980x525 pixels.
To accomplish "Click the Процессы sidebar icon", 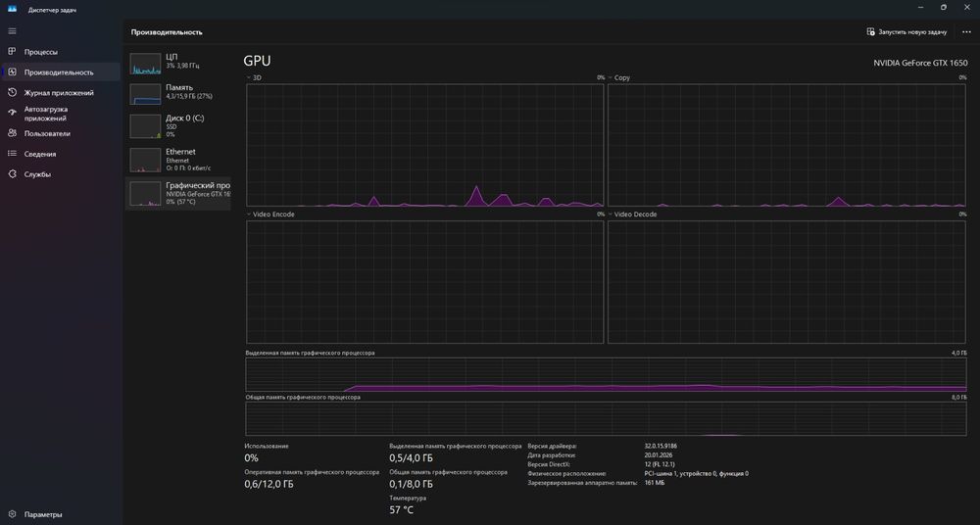I will [x=12, y=51].
